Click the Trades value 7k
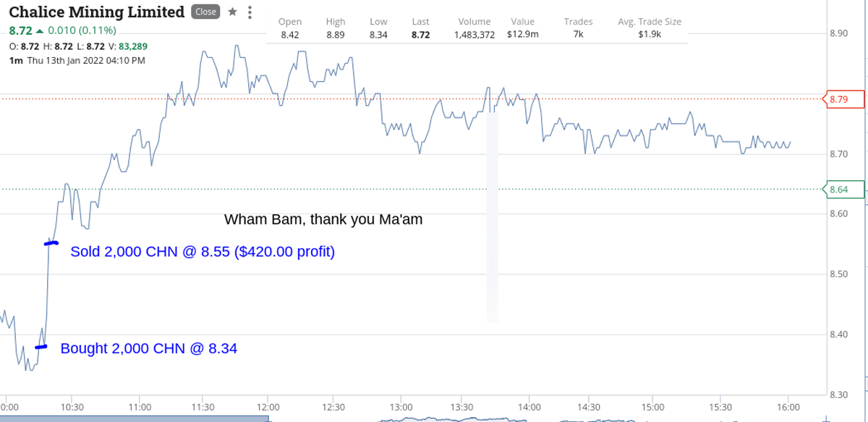Image resolution: width=868 pixels, height=422 pixels. point(579,34)
